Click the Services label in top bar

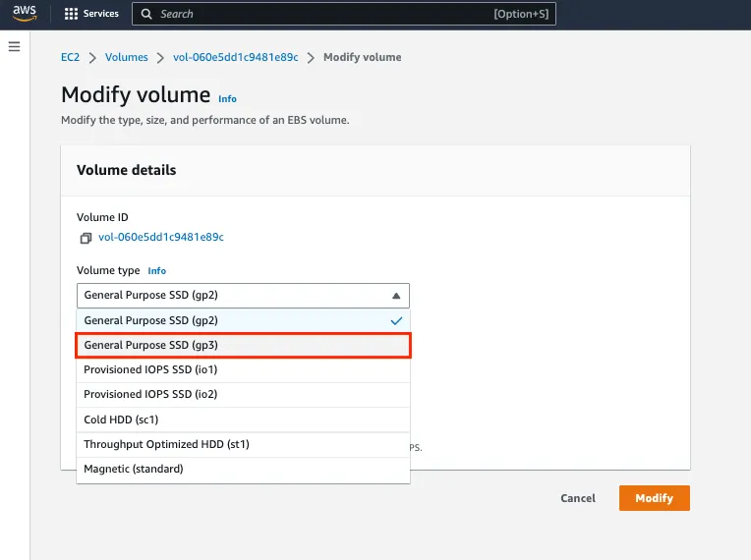100,14
